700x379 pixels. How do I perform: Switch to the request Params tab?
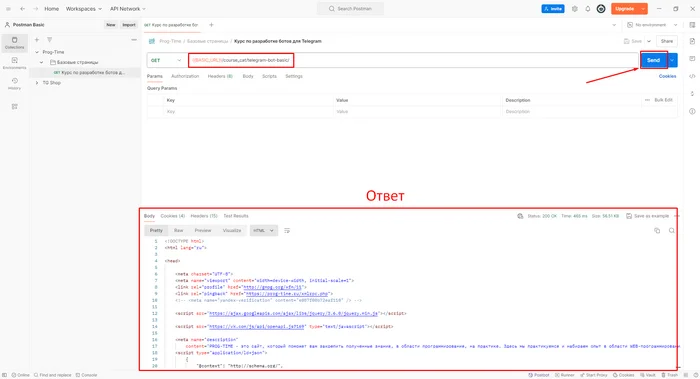155,76
